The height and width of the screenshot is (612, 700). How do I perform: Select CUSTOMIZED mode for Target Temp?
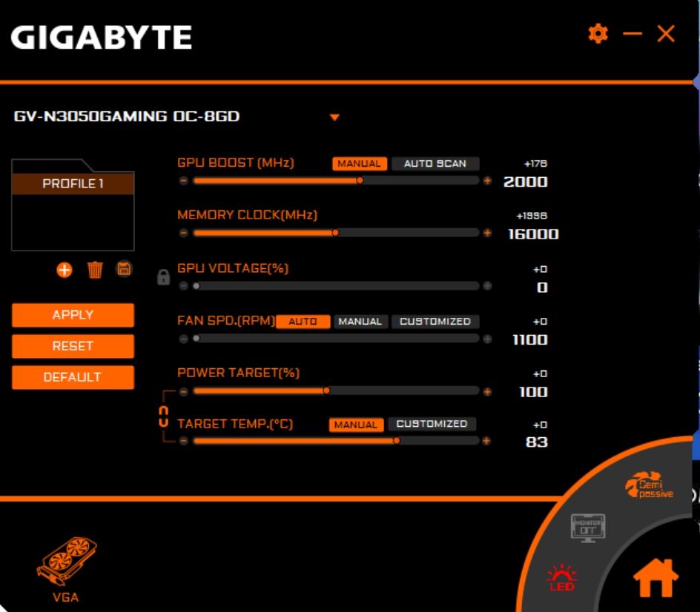coord(432,424)
